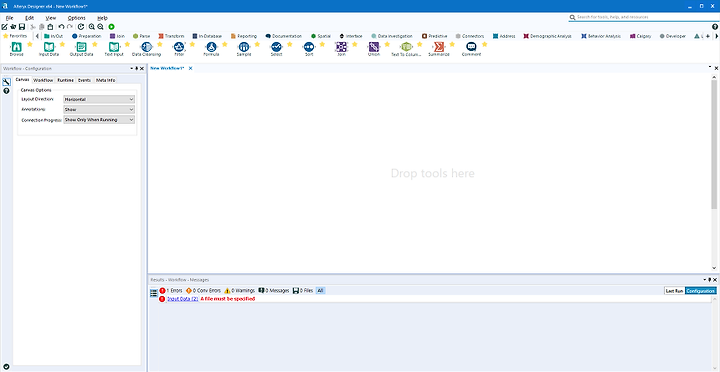Select the Join tool icon in favorites
This screenshot has width=720, height=372.
(341, 46)
